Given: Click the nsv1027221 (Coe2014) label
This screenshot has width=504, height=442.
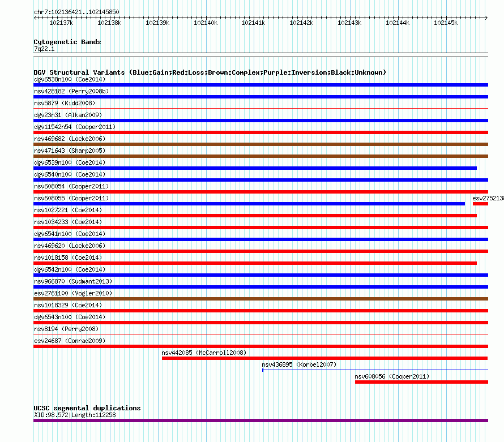Looking at the screenshot, I should pos(68,210).
